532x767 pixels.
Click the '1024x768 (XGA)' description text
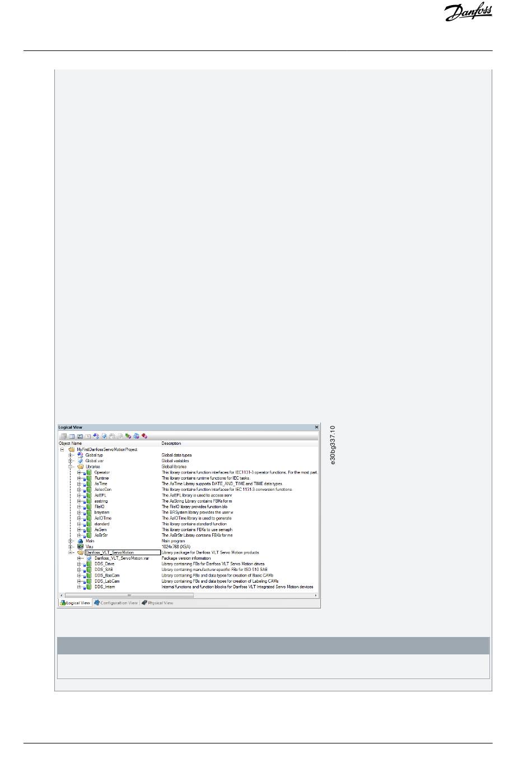pyautogui.click(x=176, y=547)
